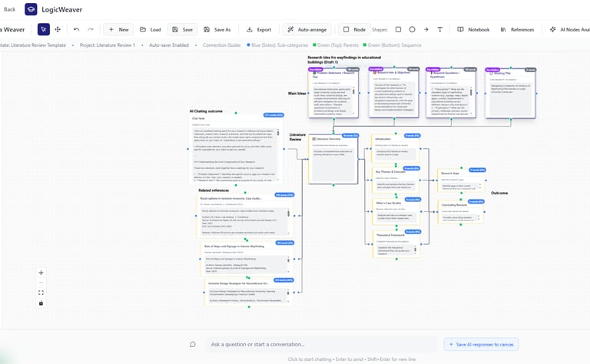Select the Inclusive Design Strategies reference node
This screenshot has height=364, width=590.
click(249, 292)
